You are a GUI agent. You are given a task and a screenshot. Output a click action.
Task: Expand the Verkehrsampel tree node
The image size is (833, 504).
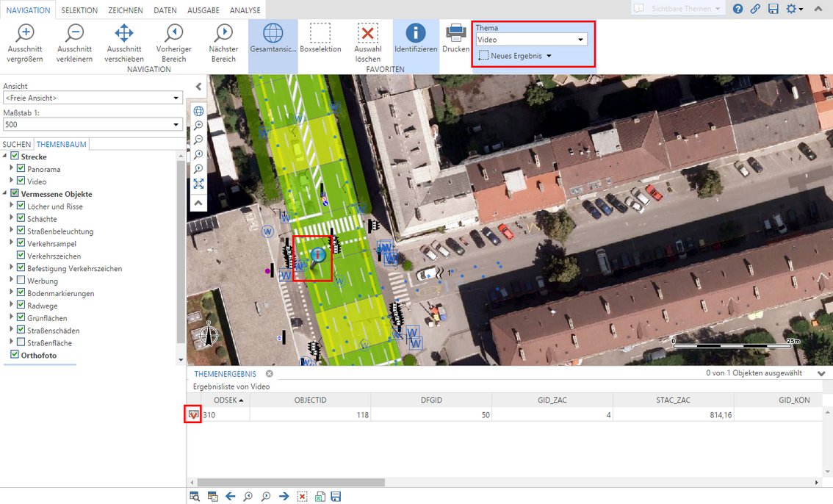(12, 243)
